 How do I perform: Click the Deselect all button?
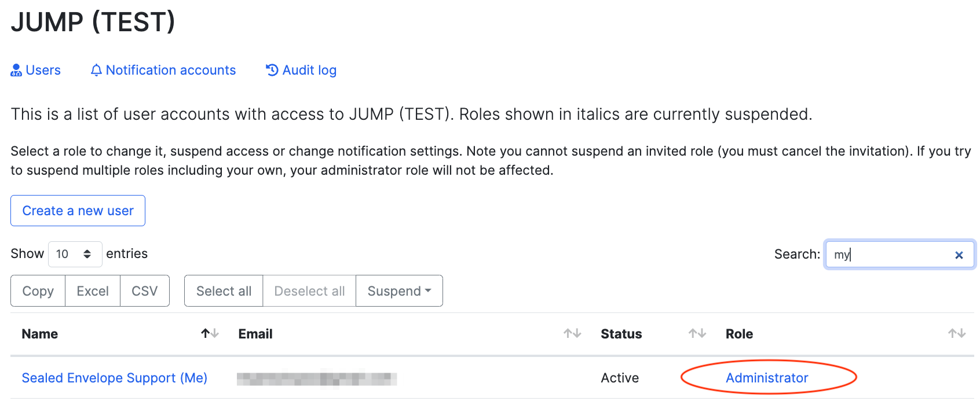[309, 290]
